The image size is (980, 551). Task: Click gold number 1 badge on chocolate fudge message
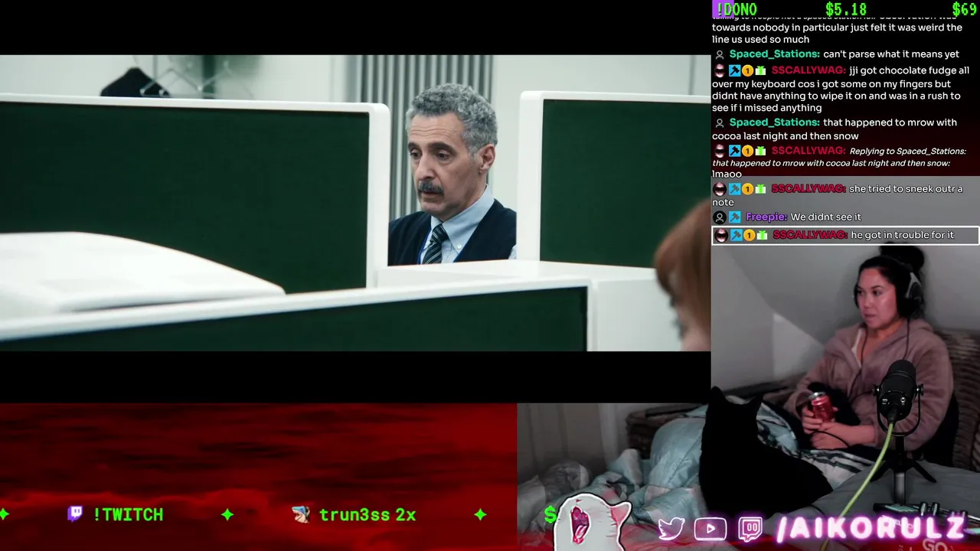point(747,70)
